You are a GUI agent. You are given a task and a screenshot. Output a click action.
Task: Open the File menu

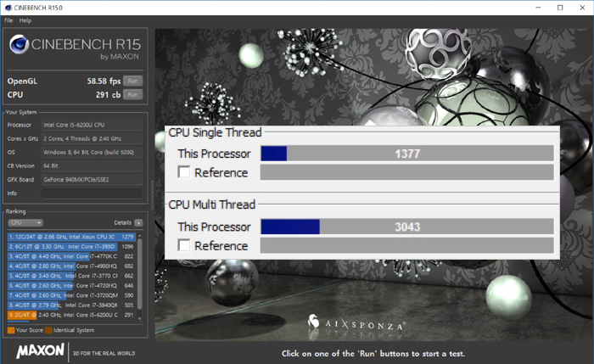click(x=8, y=20)
